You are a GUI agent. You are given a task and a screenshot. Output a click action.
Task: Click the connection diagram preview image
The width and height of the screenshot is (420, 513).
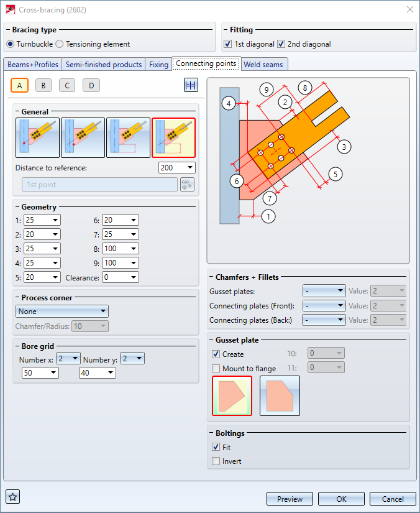click(308, 170)
